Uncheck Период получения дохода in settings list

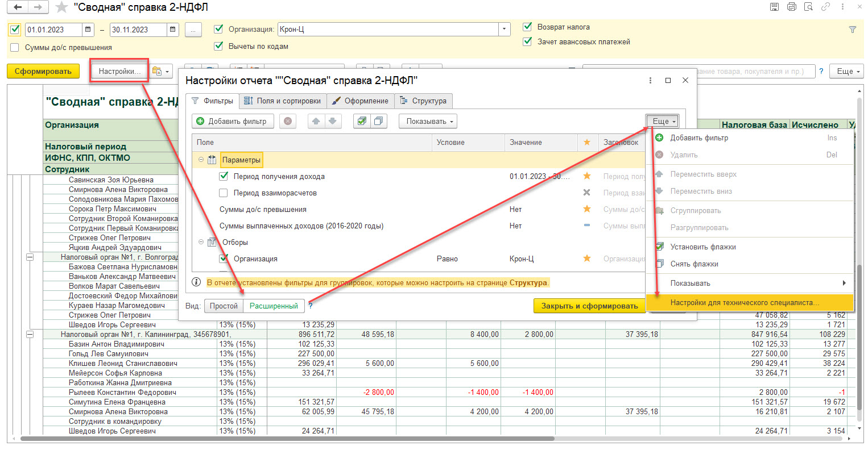point(224,176)
